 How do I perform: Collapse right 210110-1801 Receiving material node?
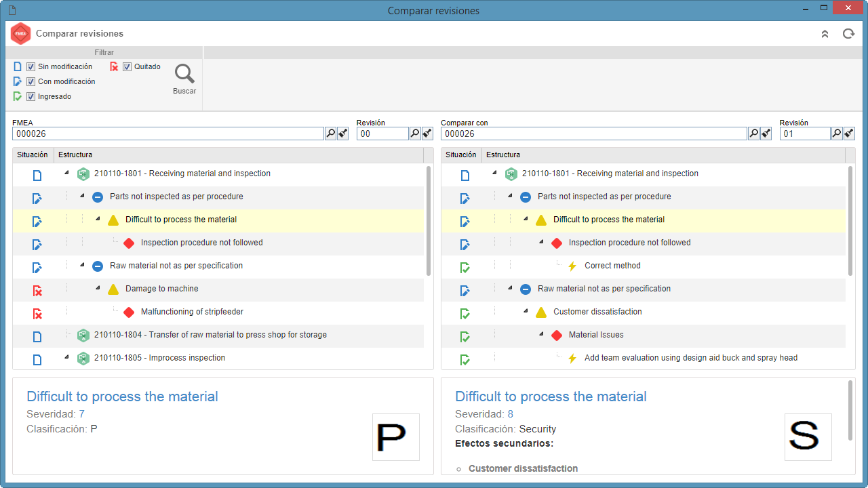coord(494,174)
